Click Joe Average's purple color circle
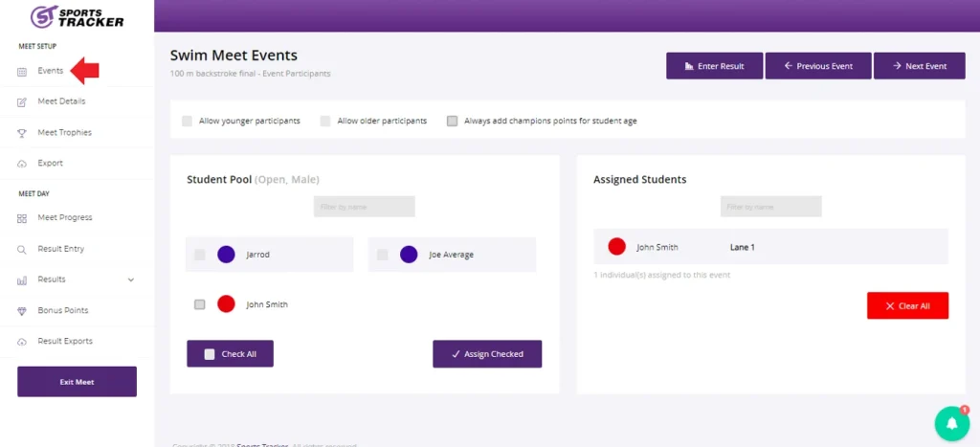Image resolution: width=980 pixels, height=447 pixels. click(x=409, y=255)
